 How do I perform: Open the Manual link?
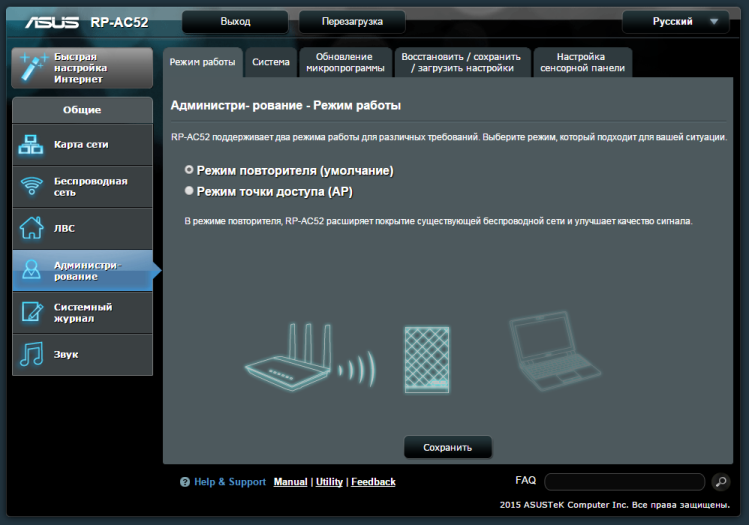coord(290,482)
